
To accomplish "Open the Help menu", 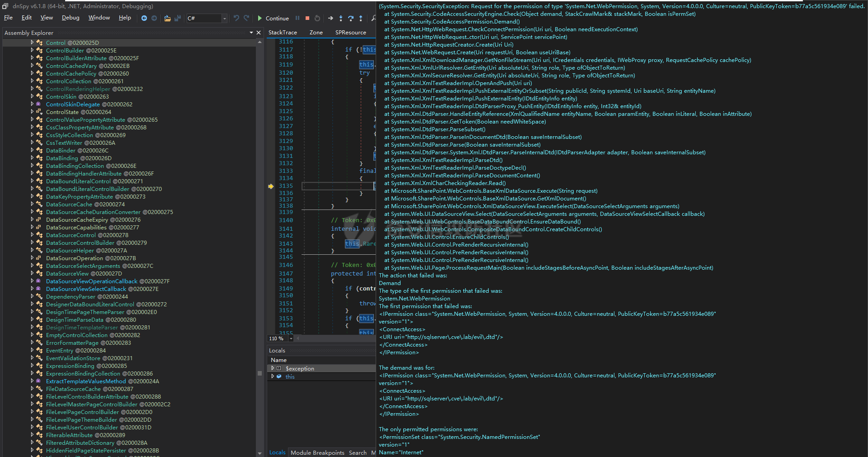I will (125, 18).
